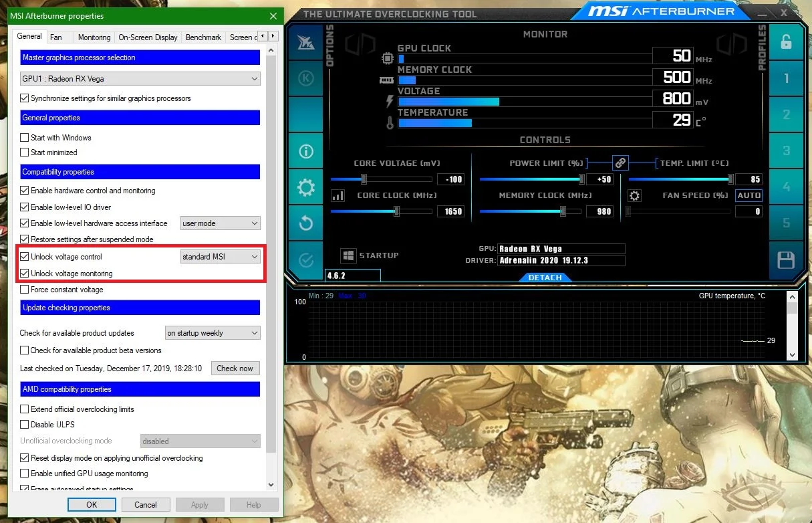Select profile slot 5

click(787, 223)
